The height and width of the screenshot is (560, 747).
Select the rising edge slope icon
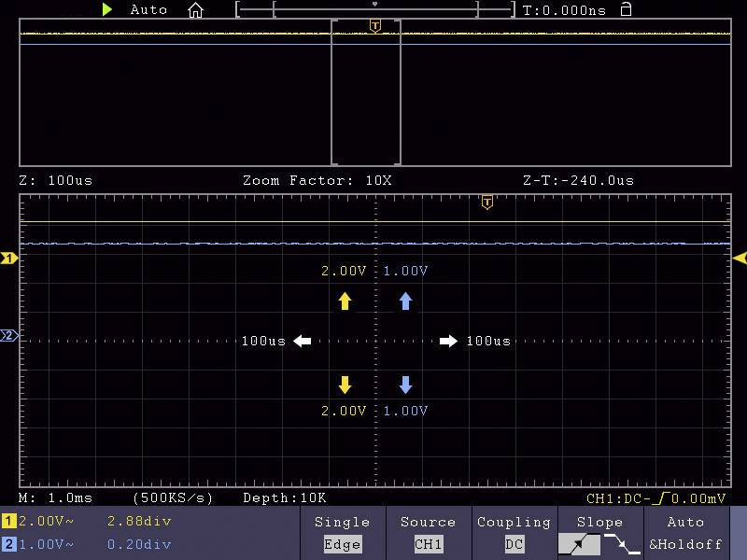point(580,543)
